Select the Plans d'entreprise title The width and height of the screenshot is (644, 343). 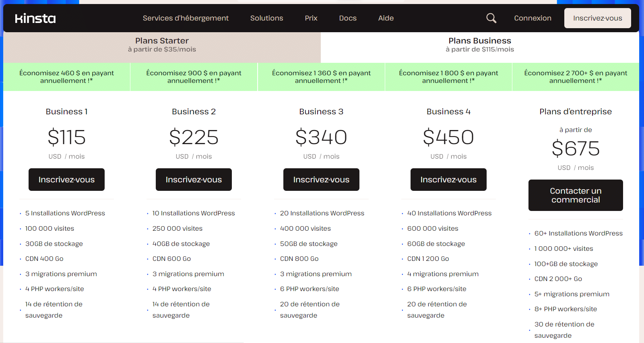576,112
